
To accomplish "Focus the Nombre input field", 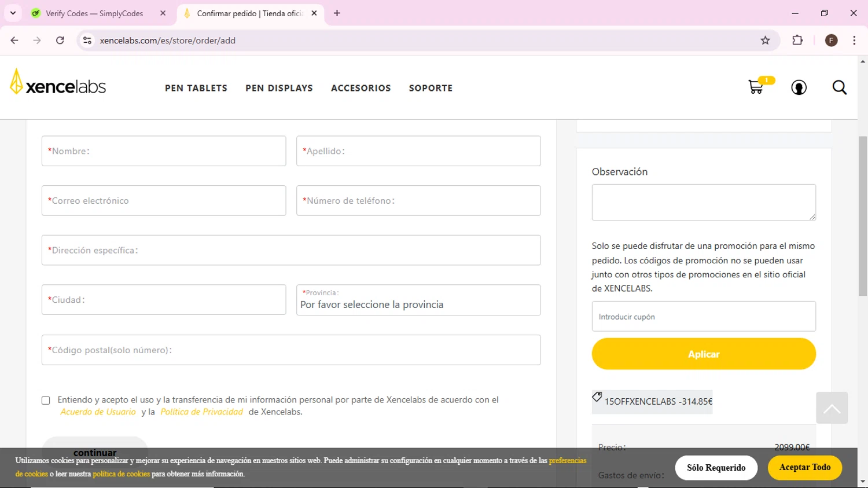I will 164,151.
